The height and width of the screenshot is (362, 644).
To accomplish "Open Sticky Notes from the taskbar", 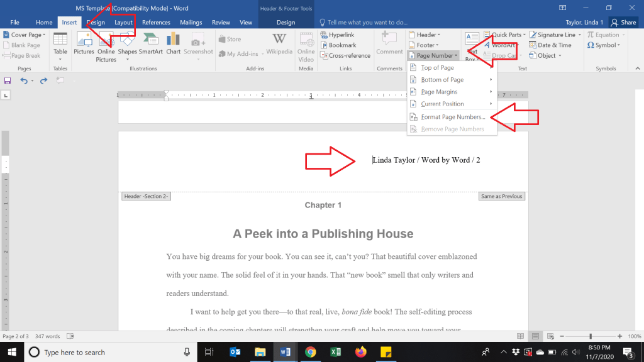I will (x=386, y=352).
